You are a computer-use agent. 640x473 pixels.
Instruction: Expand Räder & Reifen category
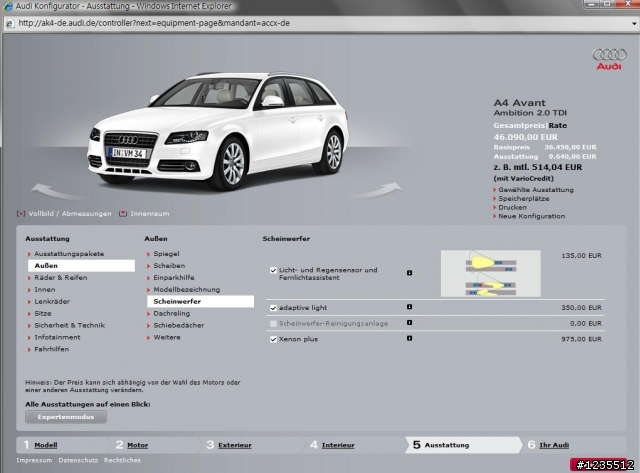click(60, 278)
